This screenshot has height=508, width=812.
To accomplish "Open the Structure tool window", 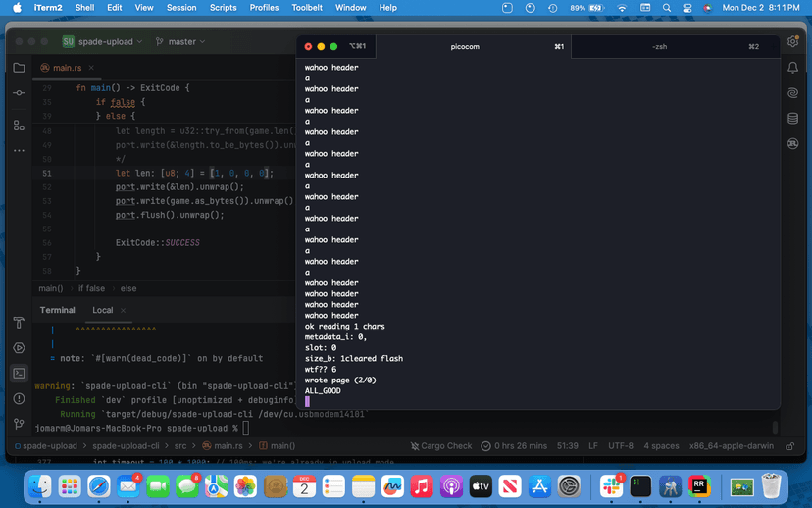I will point(19,126).
